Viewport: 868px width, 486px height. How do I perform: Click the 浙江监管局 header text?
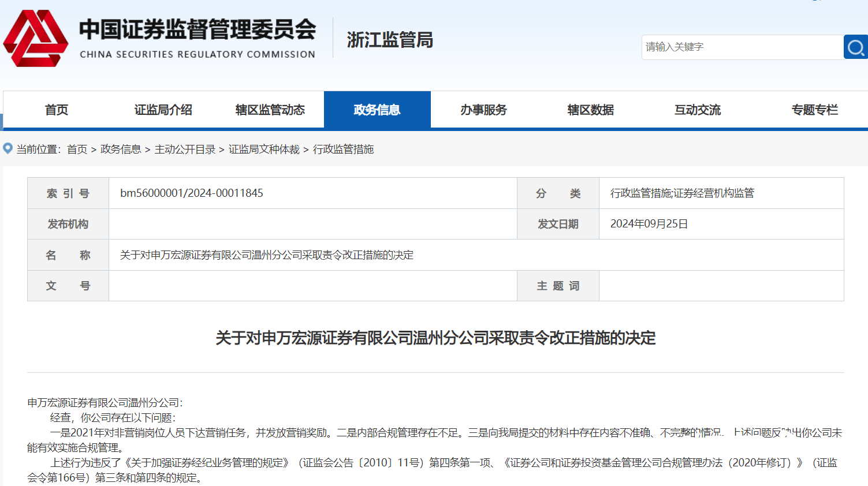click(390, 40)
